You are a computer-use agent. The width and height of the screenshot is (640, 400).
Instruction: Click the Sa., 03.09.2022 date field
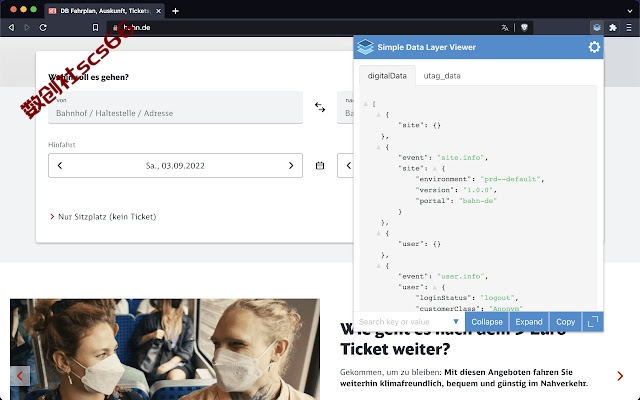click(x=175, y=165)
